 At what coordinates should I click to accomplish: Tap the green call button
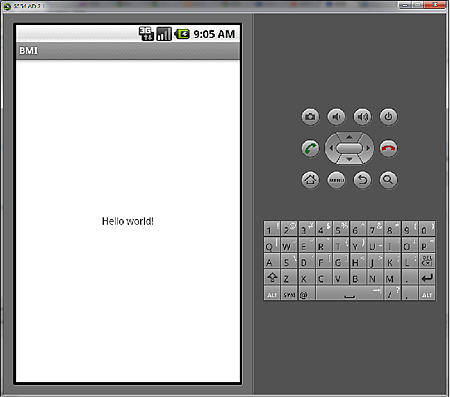coord(310,148)
